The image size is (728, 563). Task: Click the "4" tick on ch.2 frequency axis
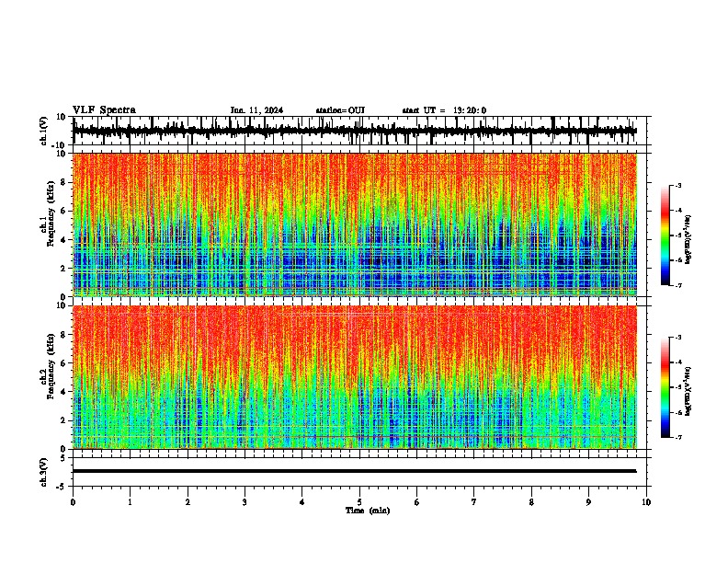[64, 392]
